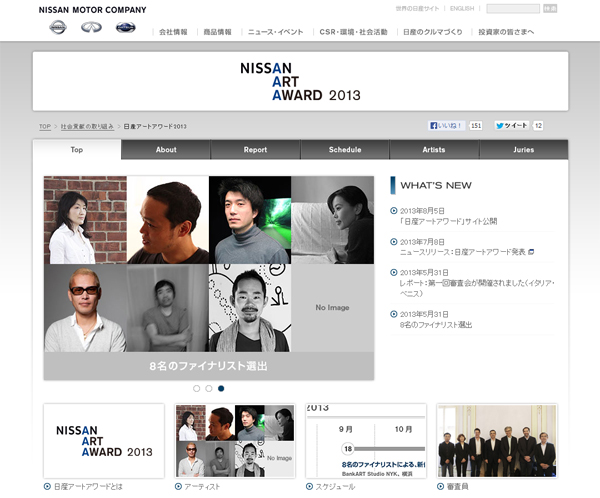Screen dimensions: 600x498
Task: Click the Facebook いいね! like button
Action: (x=446, y=126)
